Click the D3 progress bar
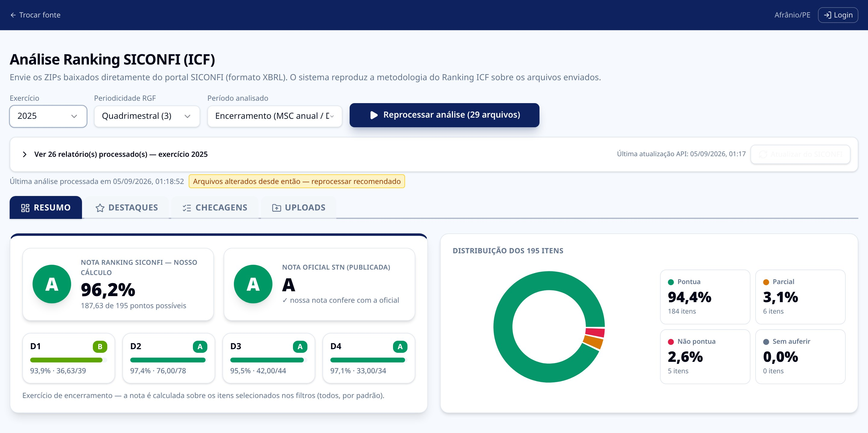Viewport: 868px width, 433px height. coord(269,360)
